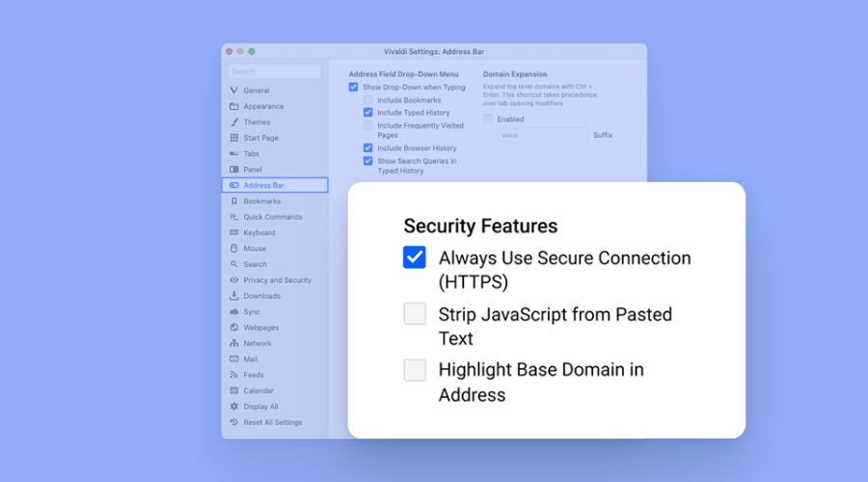Click the www domain suffix input field

coord(542,135)
